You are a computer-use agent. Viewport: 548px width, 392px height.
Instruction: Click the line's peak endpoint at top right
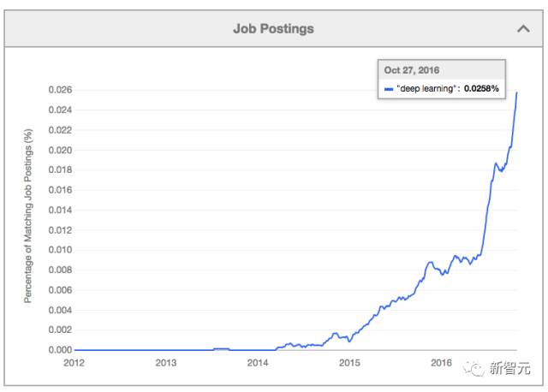click(x=516, y=92)
